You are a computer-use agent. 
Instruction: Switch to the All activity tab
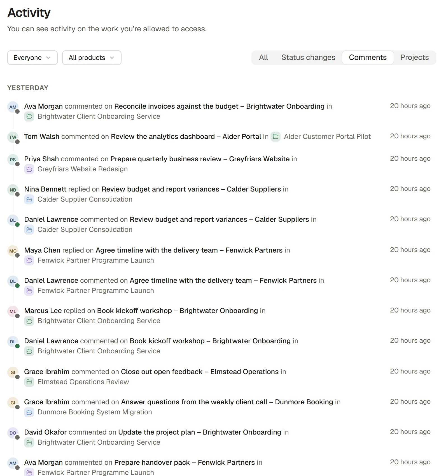pos(263,57)
